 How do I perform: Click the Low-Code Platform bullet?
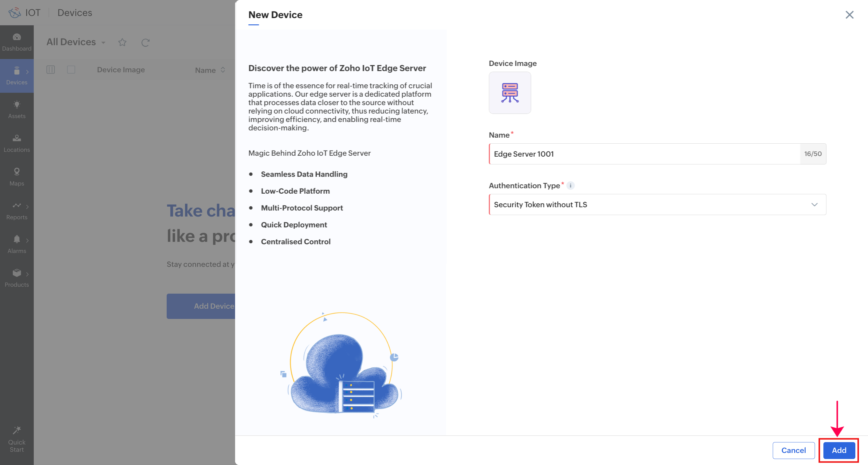[x=295, y=191]
